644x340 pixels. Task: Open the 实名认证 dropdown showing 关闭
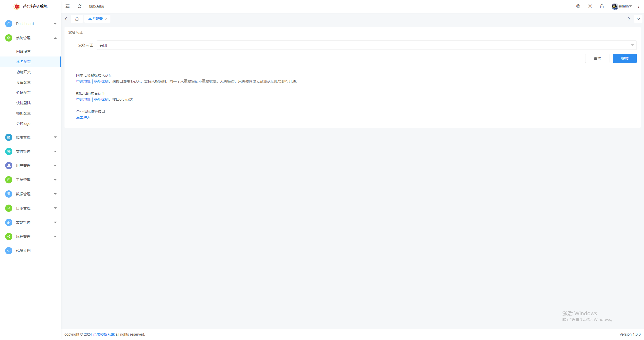pyautogui.click(x=367, y=45)
